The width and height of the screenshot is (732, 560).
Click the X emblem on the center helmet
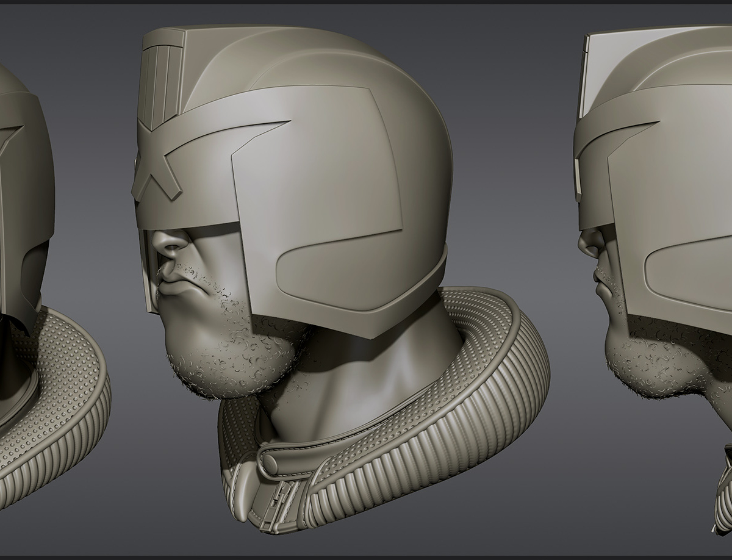pos(157,160)
